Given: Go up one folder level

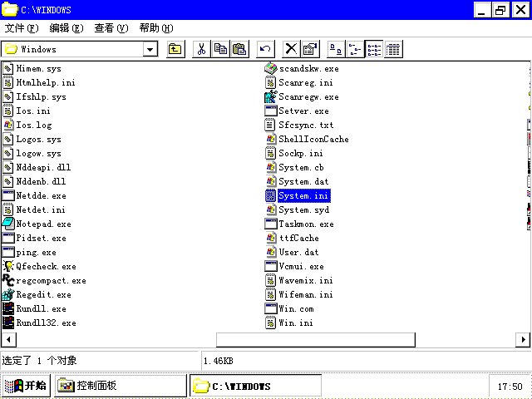Looking at the screenshot, I should point(175,49).
